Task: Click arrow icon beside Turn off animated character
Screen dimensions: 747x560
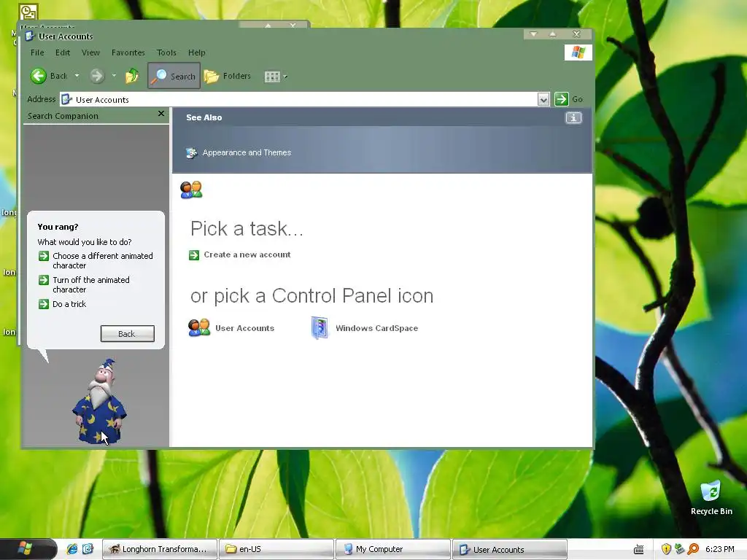Action: click(44, 280)
